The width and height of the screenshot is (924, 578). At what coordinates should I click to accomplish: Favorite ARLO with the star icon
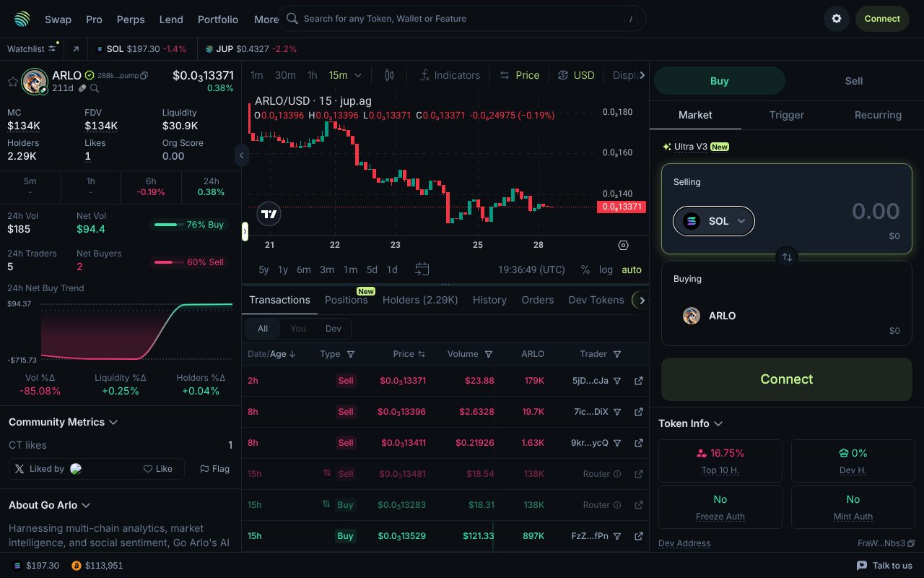pos(12,82)
